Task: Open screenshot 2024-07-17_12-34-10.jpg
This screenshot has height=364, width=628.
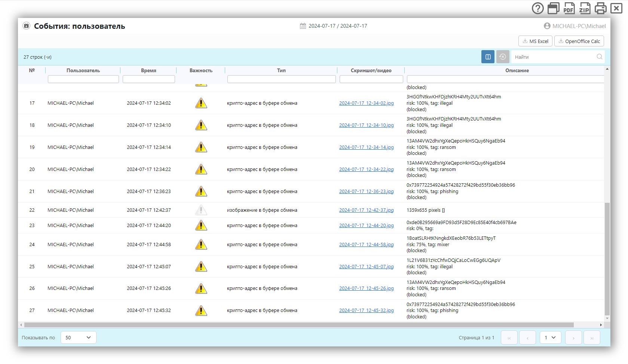Action: [x=367, y=125]
